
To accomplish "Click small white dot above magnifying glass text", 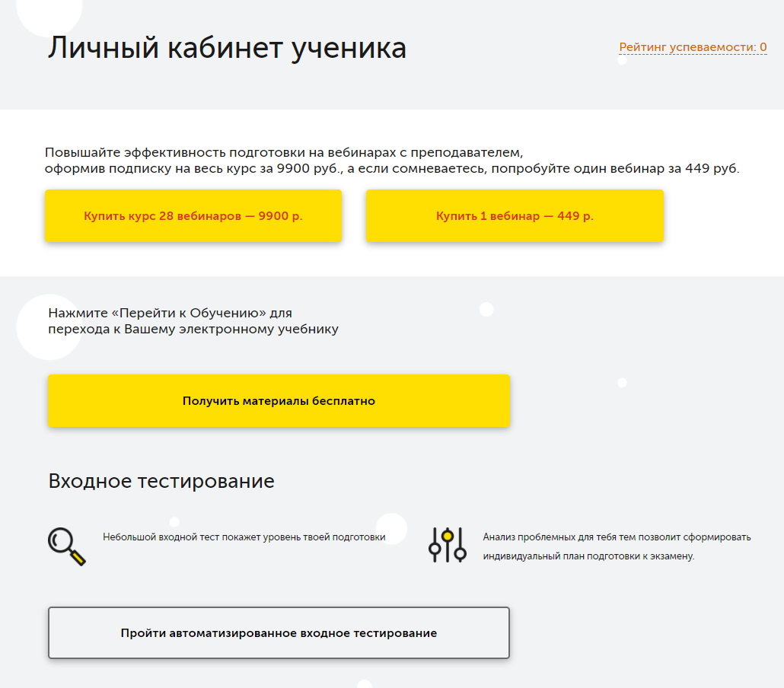I will tap(174, 521).
